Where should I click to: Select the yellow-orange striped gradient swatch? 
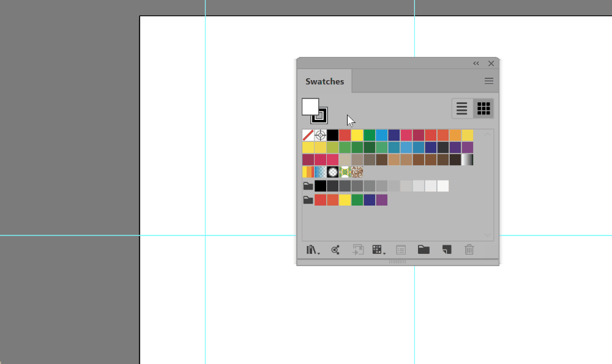[x=308, y=172]
